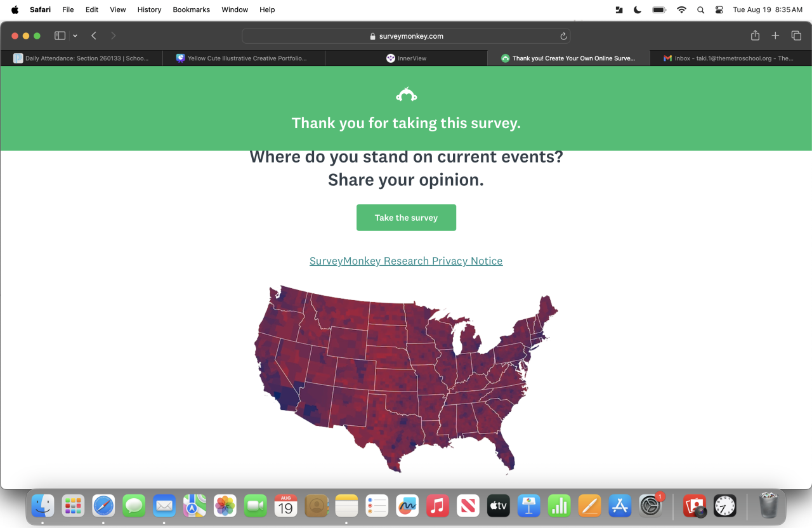Viewport: 812px width, 528px height.
Task: Open the Share icon in toolbar
Action: [x=755, y=36]
